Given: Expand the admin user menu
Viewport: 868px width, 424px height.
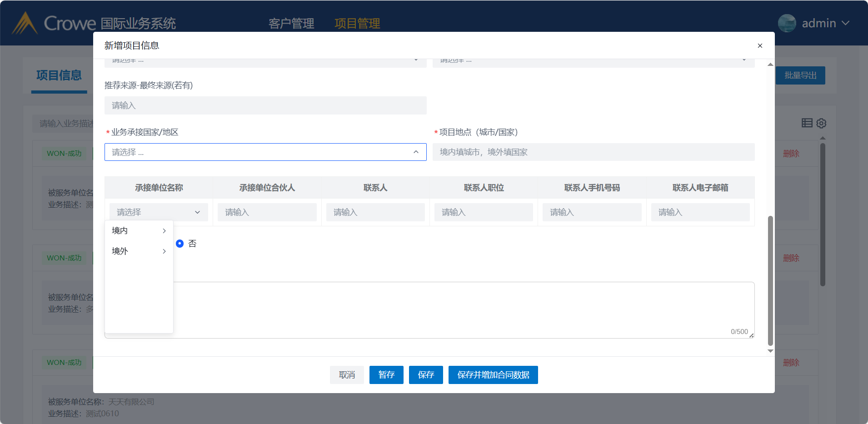Looking at the screenshot, I should click(845, 23).
